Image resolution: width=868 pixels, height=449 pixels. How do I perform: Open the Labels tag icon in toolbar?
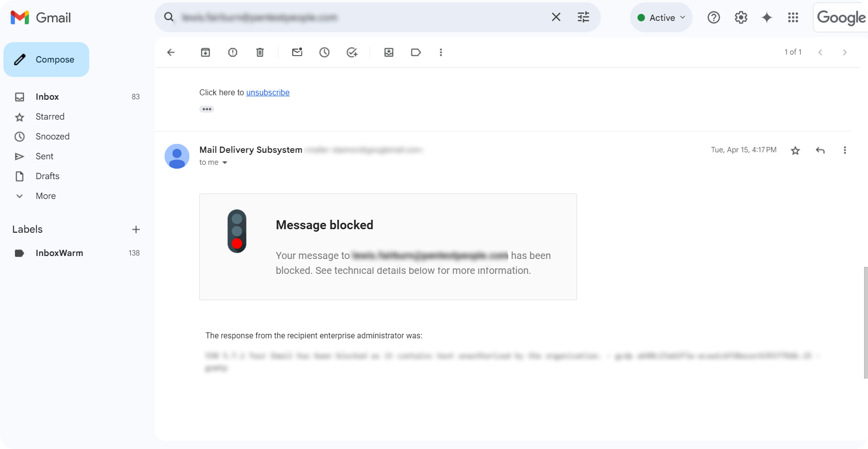[x=416, y=52]
